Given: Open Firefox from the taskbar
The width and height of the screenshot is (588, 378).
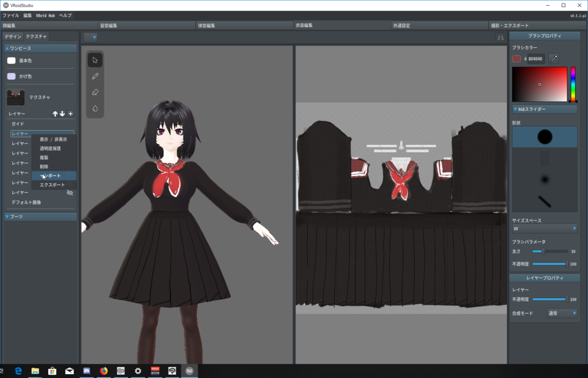Looking at the screenshot, I should 104,371.
